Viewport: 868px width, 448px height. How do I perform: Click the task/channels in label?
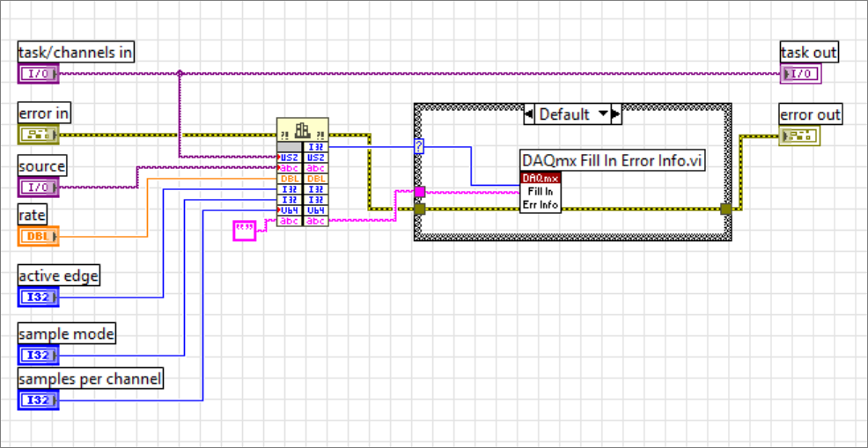tap(76, 53)
